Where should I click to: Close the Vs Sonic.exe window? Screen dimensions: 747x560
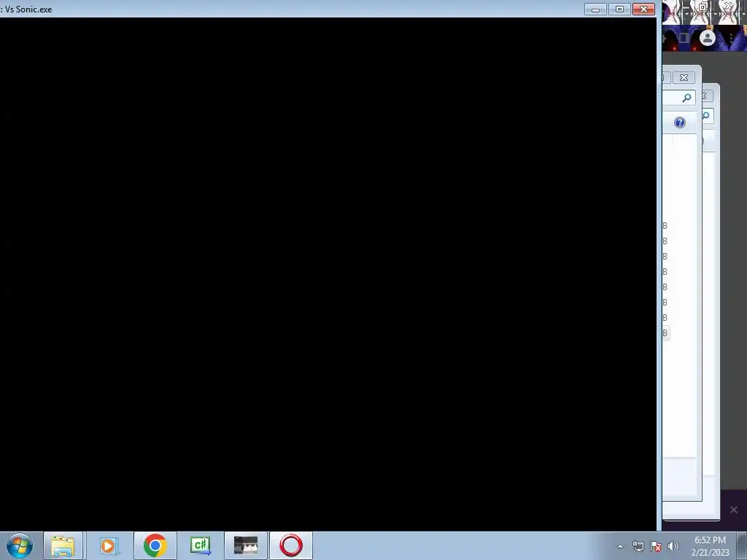click(x=643, y=9)
